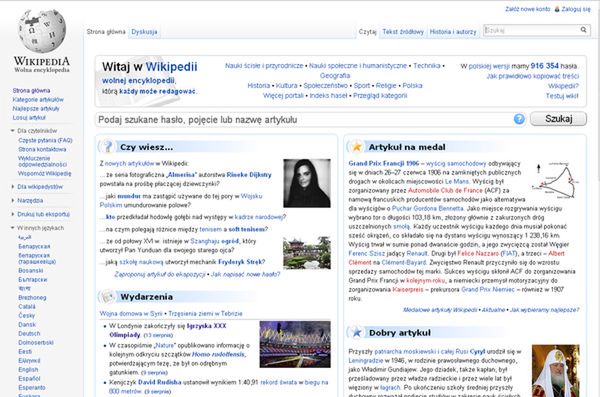The height and width of the screenshot is (397, 600).
Task: Switch to the Strona główna tab
Action: point(106,32)
